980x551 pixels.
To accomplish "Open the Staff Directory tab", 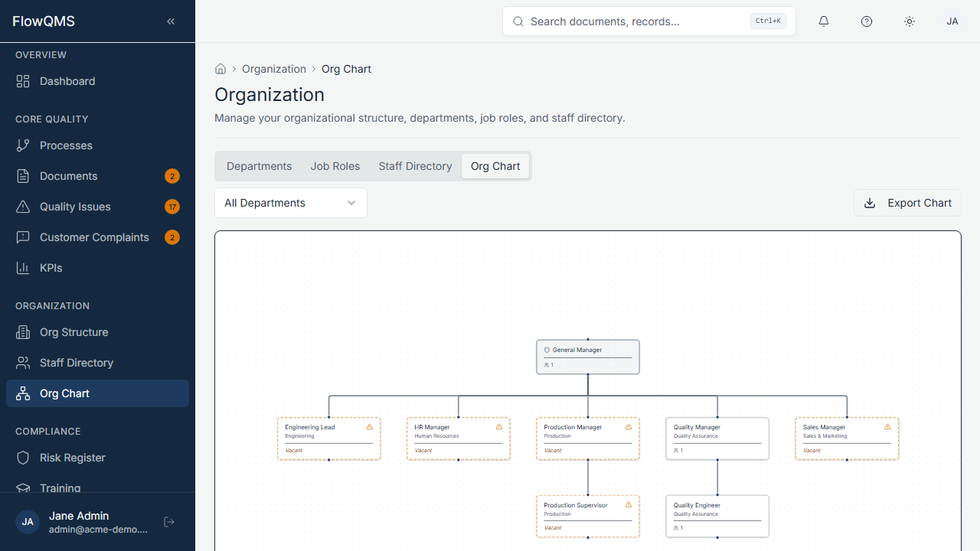I will (x=415, y=165).
